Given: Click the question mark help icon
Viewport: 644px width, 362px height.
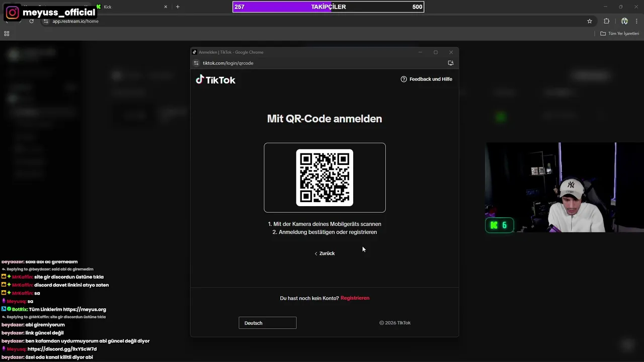Looking at the screenshot, I should pos(404,79).
